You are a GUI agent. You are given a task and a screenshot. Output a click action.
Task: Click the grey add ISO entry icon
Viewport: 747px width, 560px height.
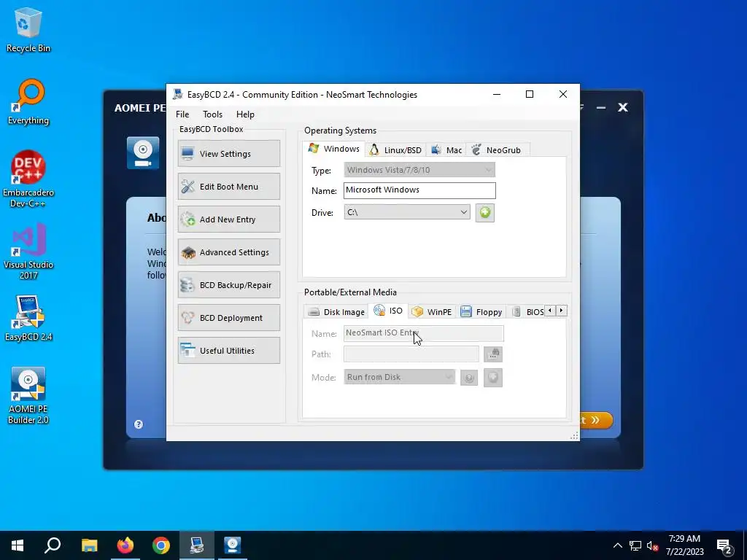493,378
